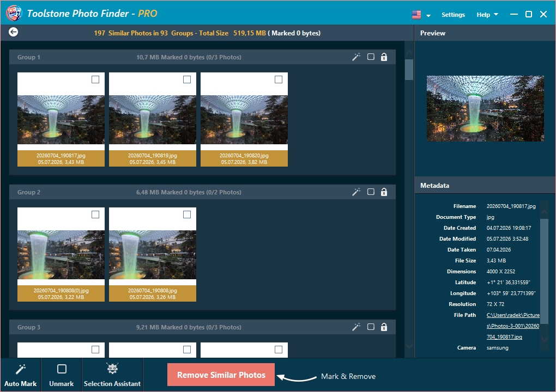Open the US flag language selector
The image size is (556, 392).
pos(416,15)
